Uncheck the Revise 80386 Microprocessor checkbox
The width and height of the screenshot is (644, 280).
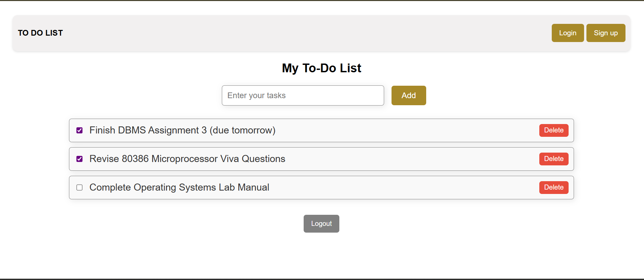tap(79, 159)
